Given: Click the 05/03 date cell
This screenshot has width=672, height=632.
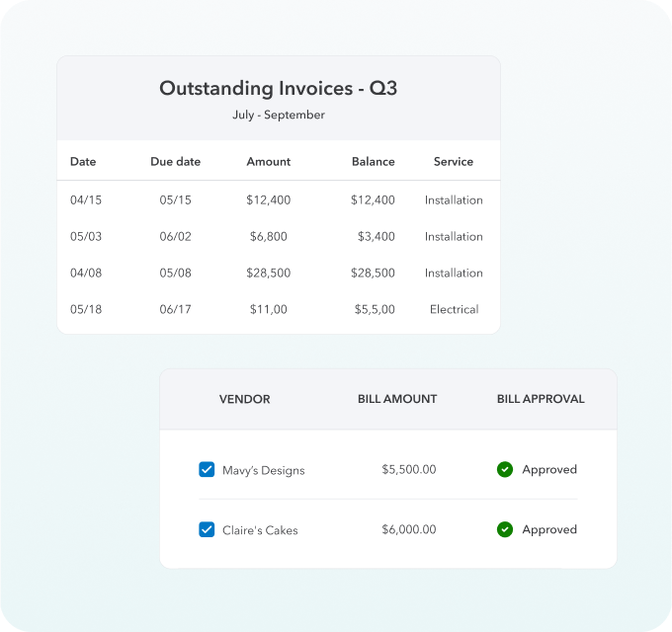Looking at the screenshot, I should click(x=86, y=236).
